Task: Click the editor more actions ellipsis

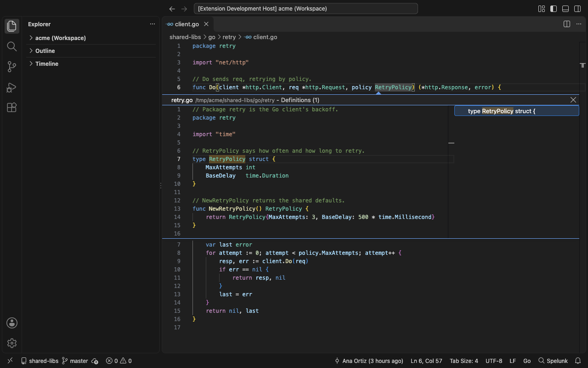Action: (579, 24)
